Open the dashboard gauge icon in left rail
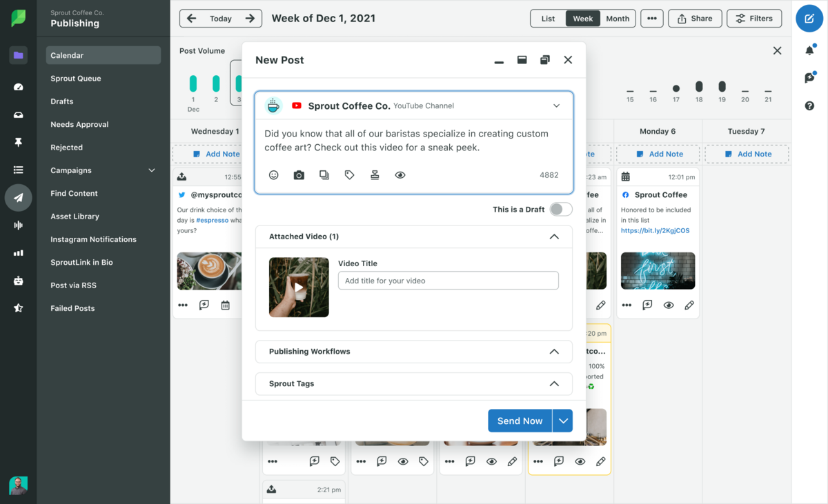The image size is (828, 504). [19, 87]
